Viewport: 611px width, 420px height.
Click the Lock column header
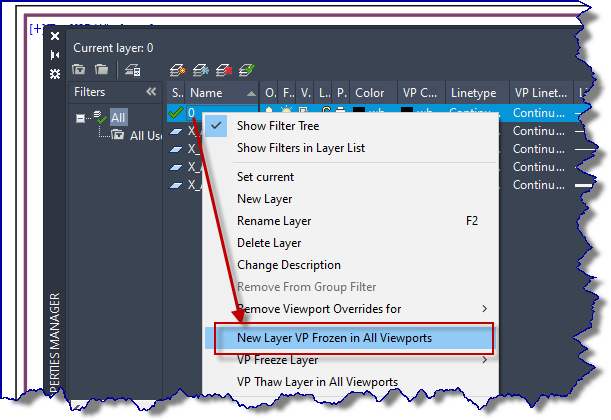[x=324, y=93]
